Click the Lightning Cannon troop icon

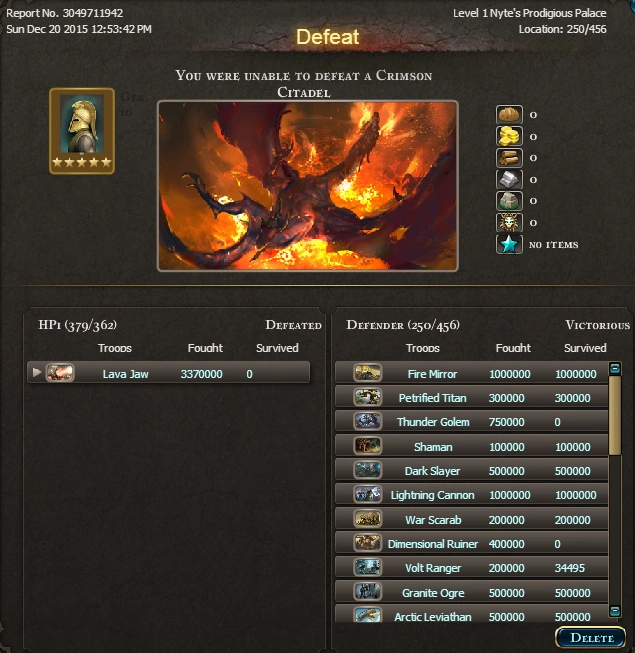[367, 494]
